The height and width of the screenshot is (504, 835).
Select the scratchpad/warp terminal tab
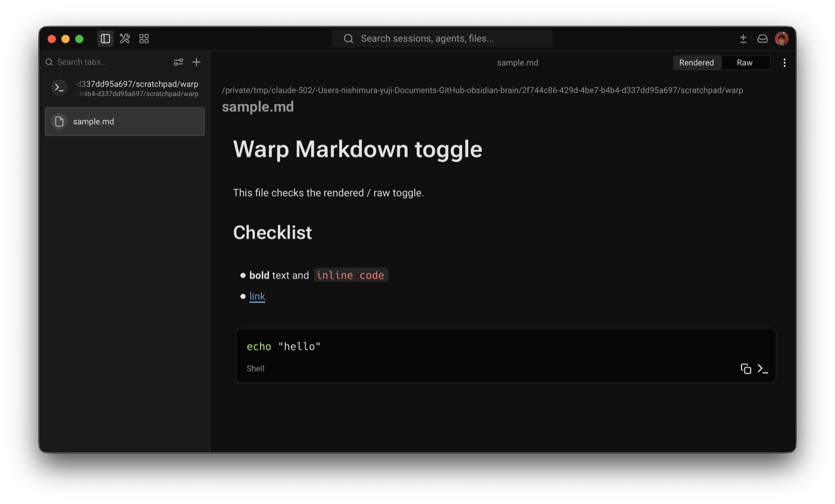(x=125, y=88)
